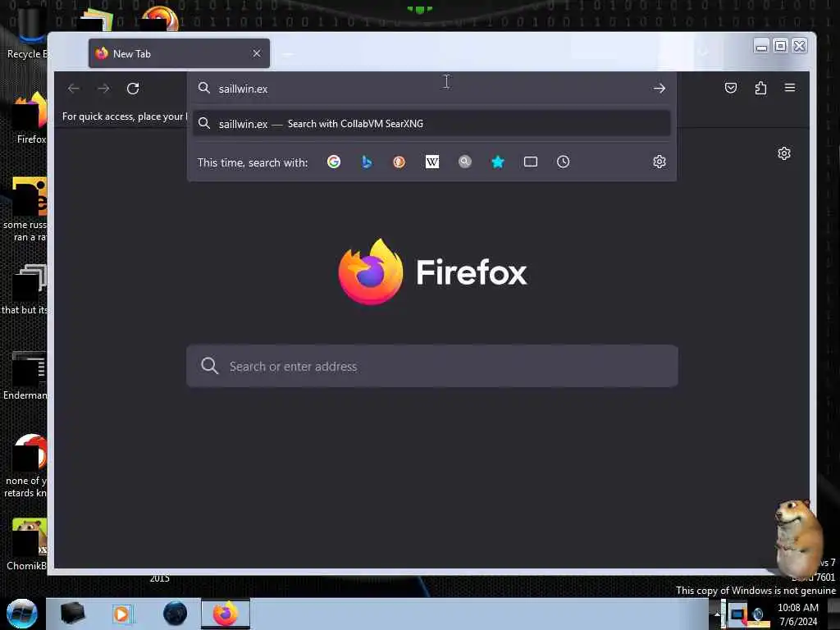Search this time with Bing
The image size is (840, 630).
click(x=367, y=162)
